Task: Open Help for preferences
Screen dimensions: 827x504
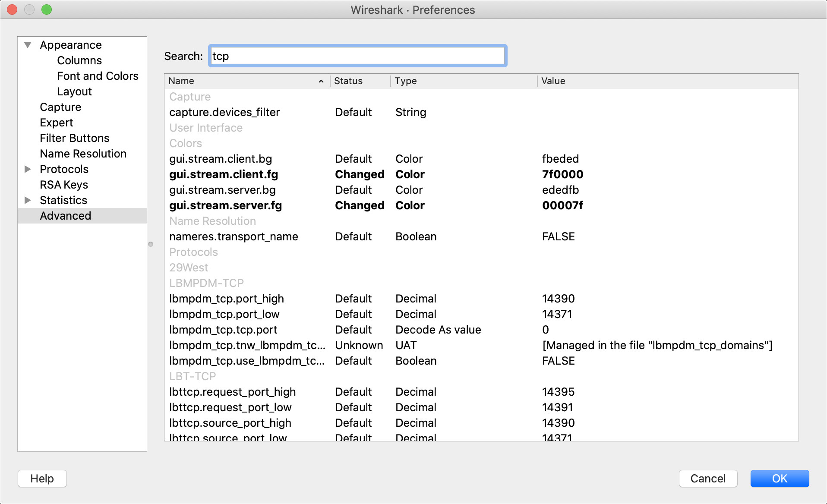Action: pos(42,479)
